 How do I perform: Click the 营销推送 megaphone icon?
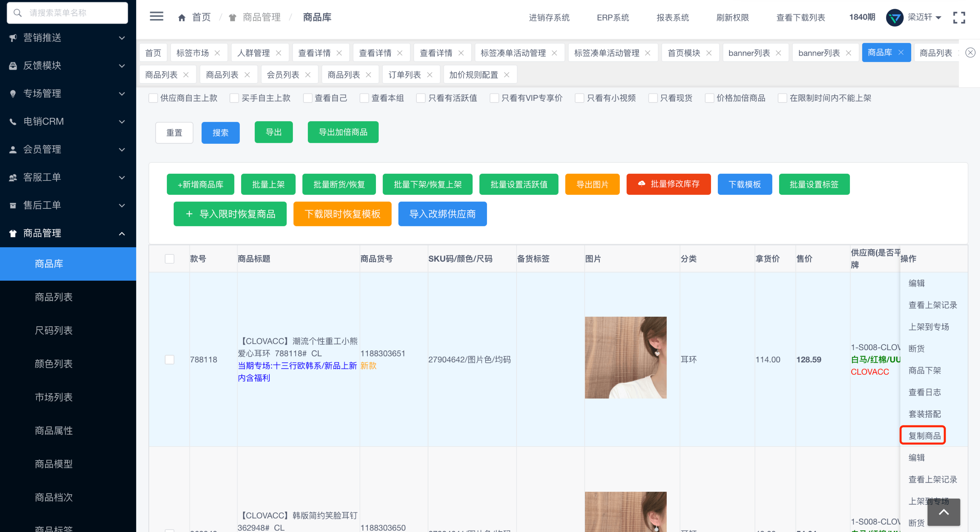[x=13, y=38]
